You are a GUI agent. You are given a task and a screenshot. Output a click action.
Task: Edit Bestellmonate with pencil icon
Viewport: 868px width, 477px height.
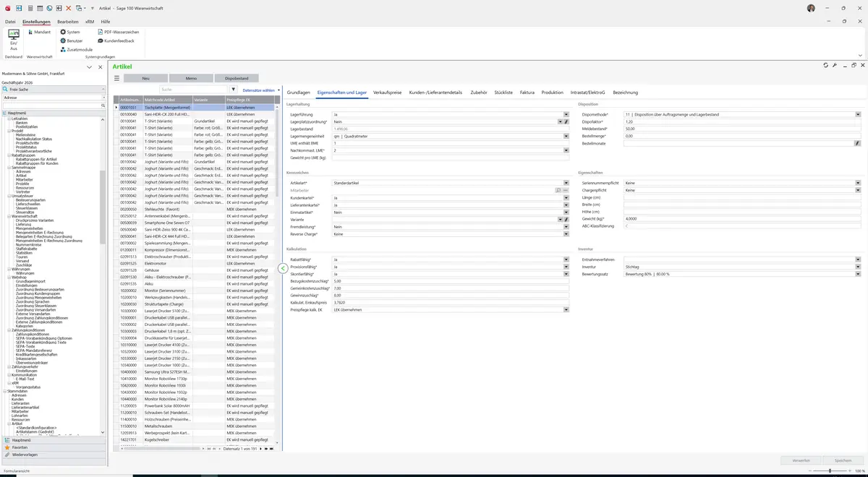858,144
